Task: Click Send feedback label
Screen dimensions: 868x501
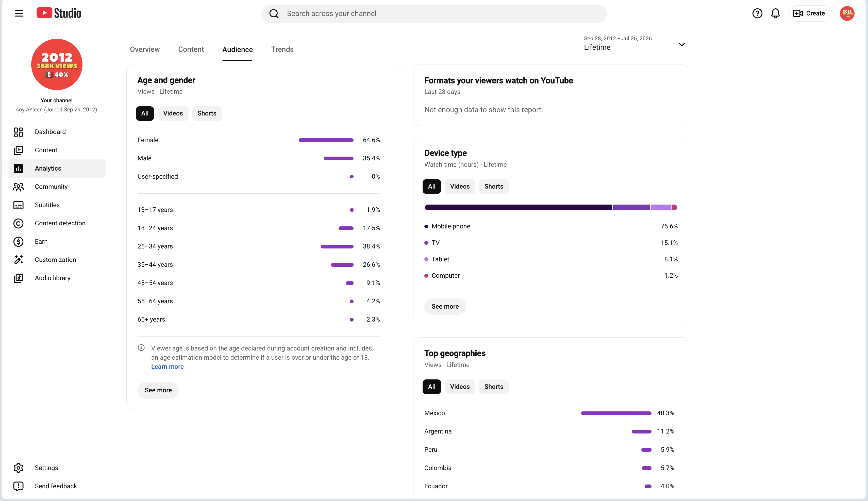Action: (56, 486)
